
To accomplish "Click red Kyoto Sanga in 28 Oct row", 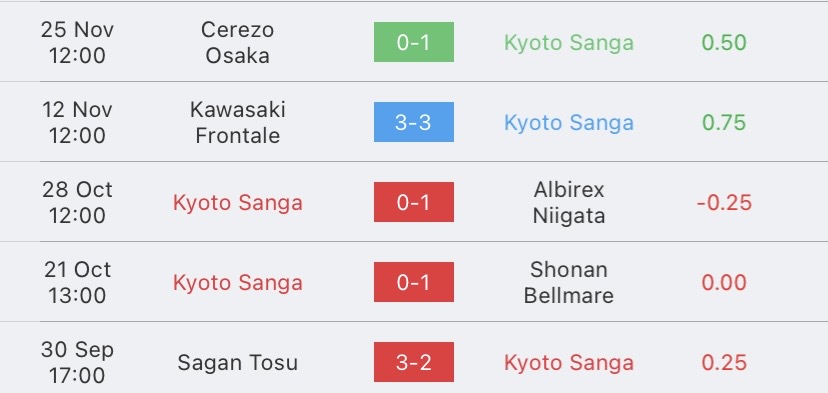I will [x=238, y=203].
